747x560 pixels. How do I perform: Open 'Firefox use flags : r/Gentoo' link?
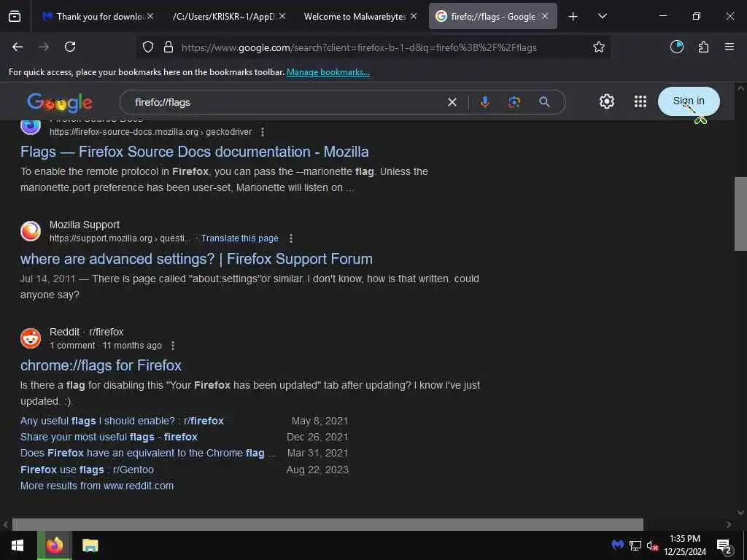(x=88, y=470)
